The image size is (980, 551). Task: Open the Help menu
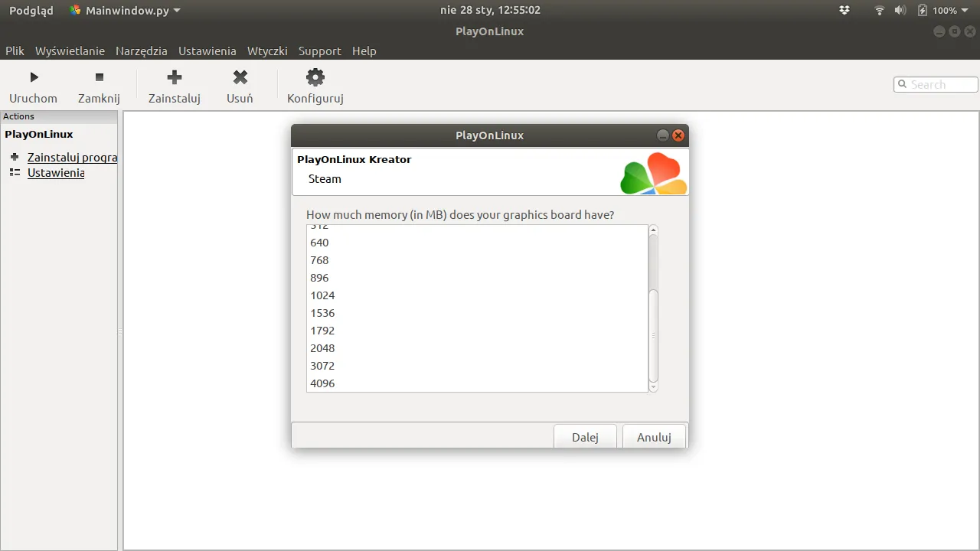pos(364,51)
